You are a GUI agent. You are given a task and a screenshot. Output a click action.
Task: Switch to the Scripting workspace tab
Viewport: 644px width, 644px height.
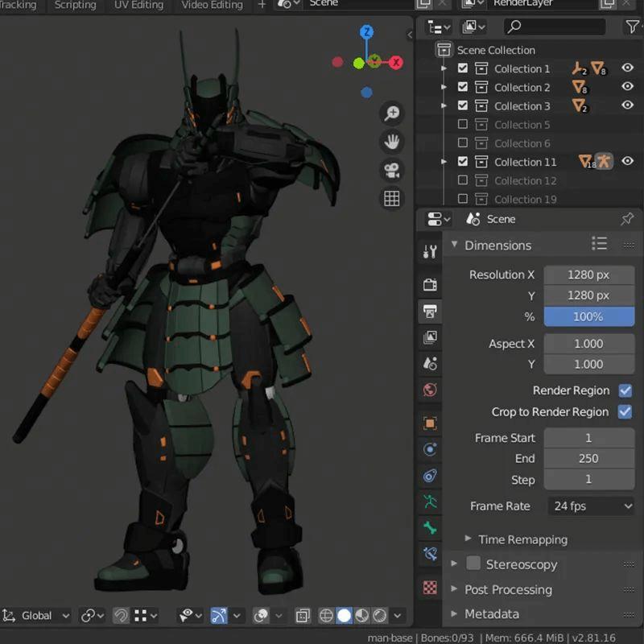click(75, 6)
